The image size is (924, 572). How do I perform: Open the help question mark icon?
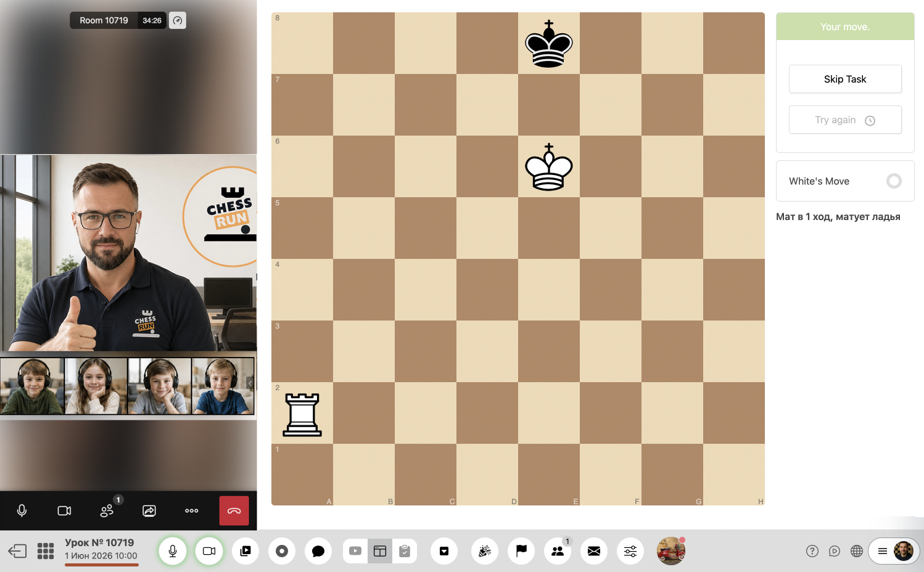point(812,551)
